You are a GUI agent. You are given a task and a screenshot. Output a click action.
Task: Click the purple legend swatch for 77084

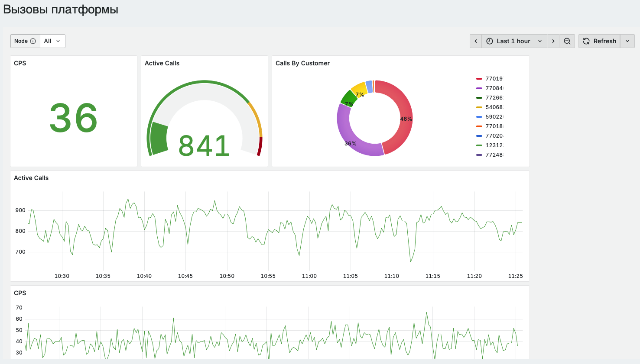[479, 88]
